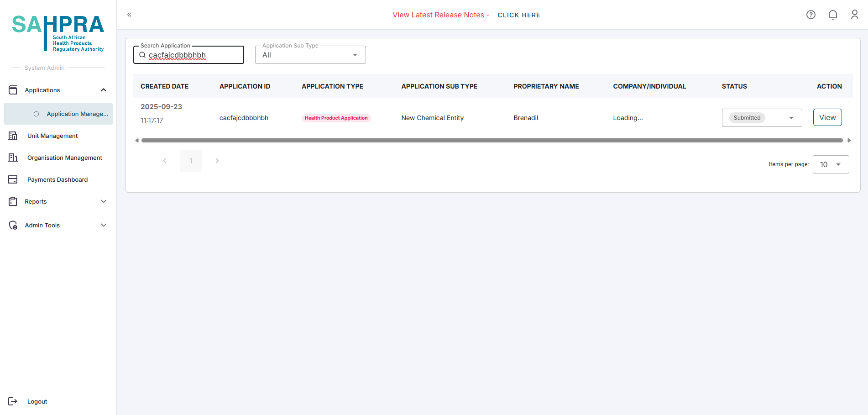Click the Unit Management building icon

tap(13, 136)
